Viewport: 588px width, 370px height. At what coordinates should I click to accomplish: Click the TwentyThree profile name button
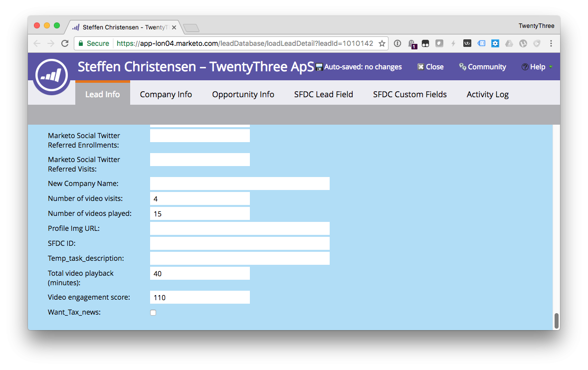pyautogui.click(x=536, y=26)
